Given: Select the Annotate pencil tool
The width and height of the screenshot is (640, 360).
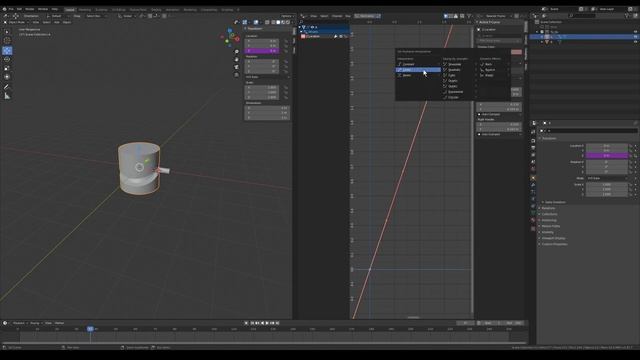Looking at the screenshot, I should 7,87.
